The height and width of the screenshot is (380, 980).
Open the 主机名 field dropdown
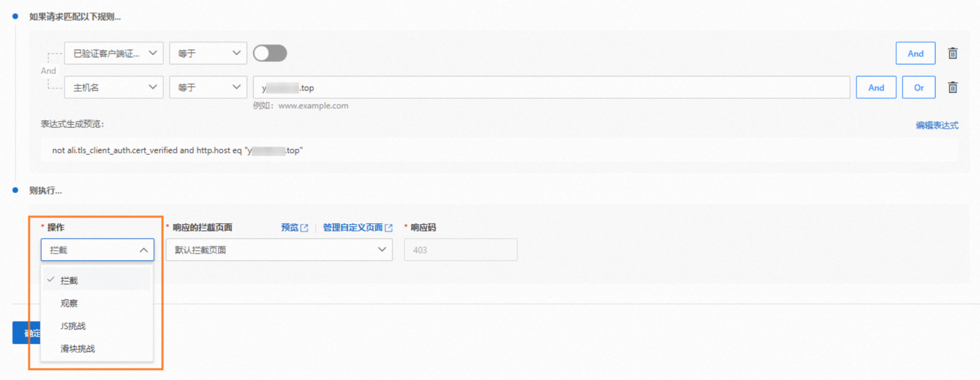tap(114, 88)
